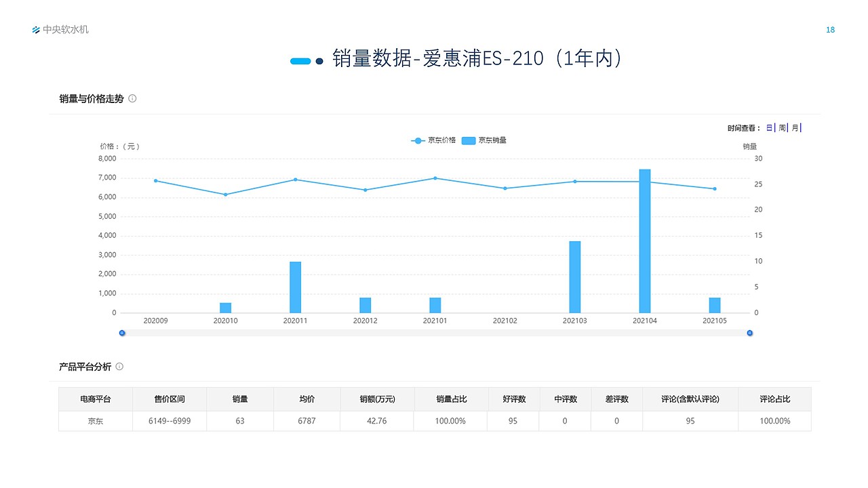Click the 销量 table column header
The width and height of the screenshot is (868, 488).
[240, 399]
